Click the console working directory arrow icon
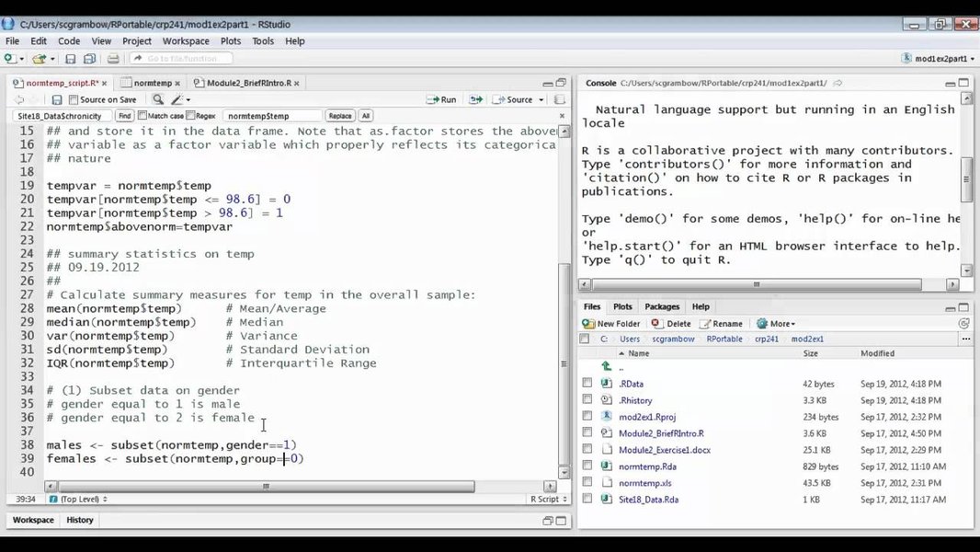Screen dimensions: 980x552 tap(838, 83)
